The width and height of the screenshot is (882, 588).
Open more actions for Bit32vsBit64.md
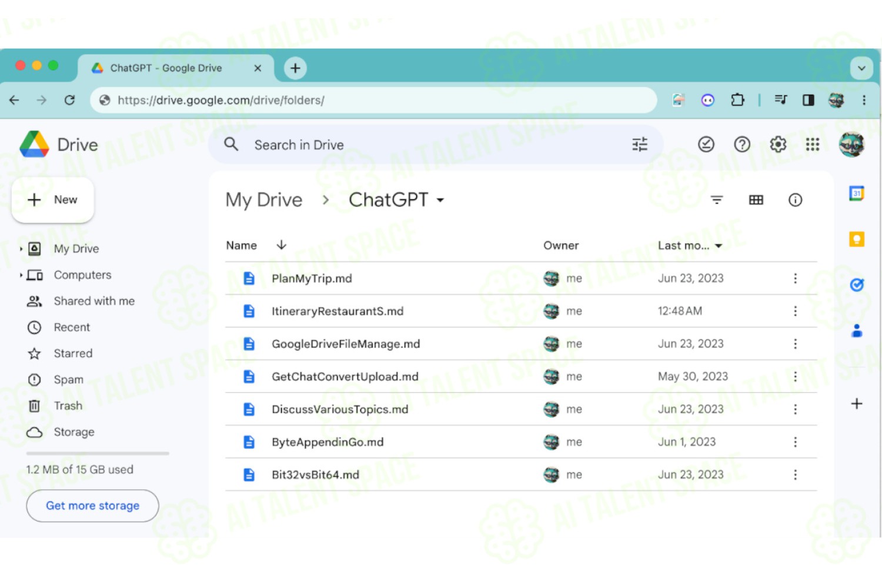[x=795, y=475]
